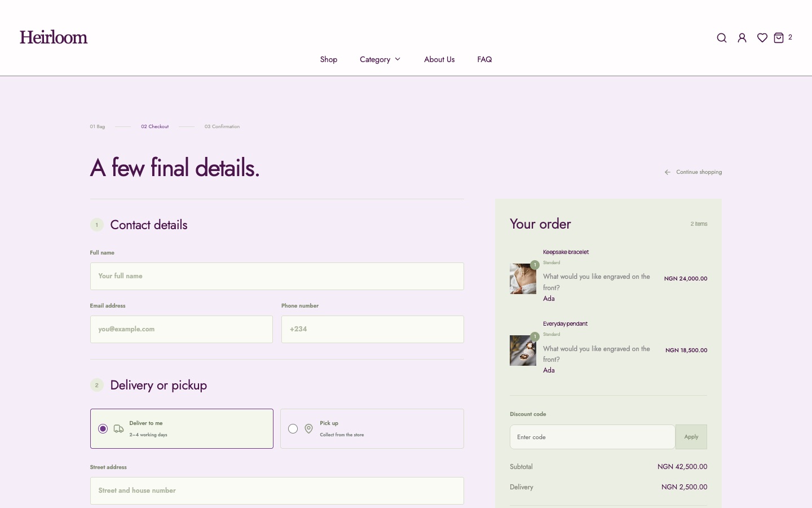
Task: Select the 03 Confirmation step
Action: click(222, 126)
